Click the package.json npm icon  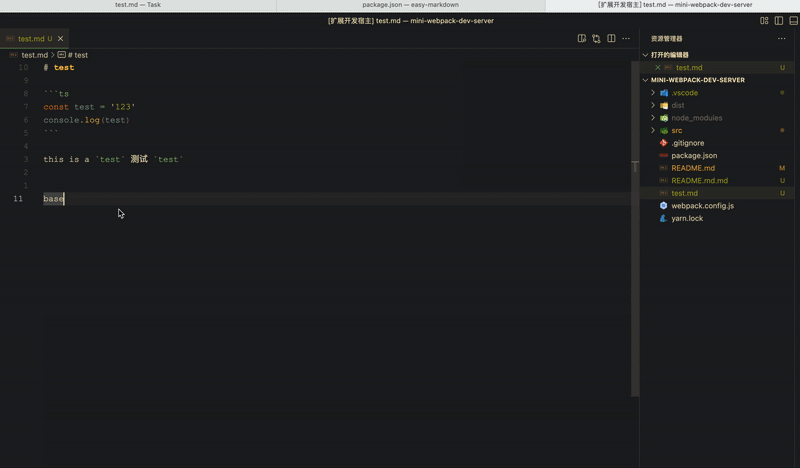coord(664,155)
